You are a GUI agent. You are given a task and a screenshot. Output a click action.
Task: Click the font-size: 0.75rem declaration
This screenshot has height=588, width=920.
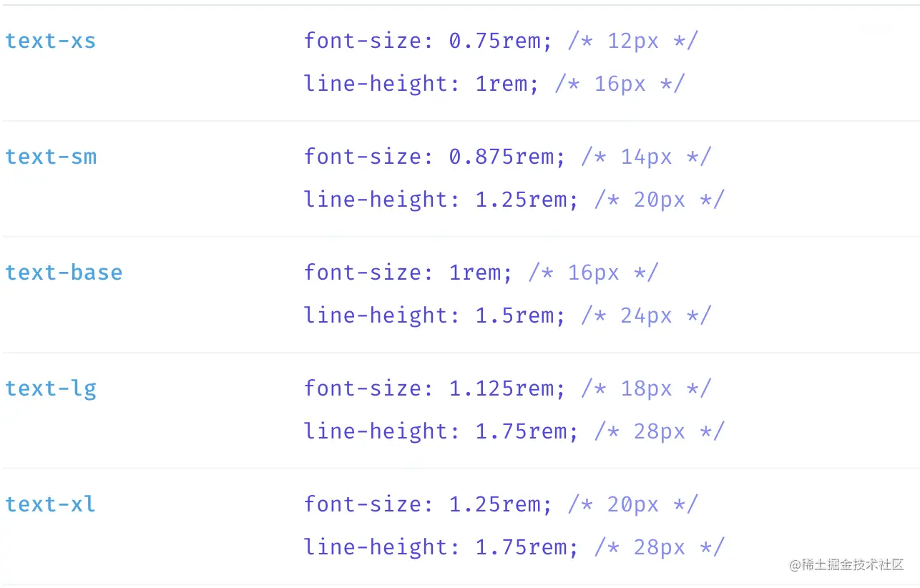click(x=428, y=41)
